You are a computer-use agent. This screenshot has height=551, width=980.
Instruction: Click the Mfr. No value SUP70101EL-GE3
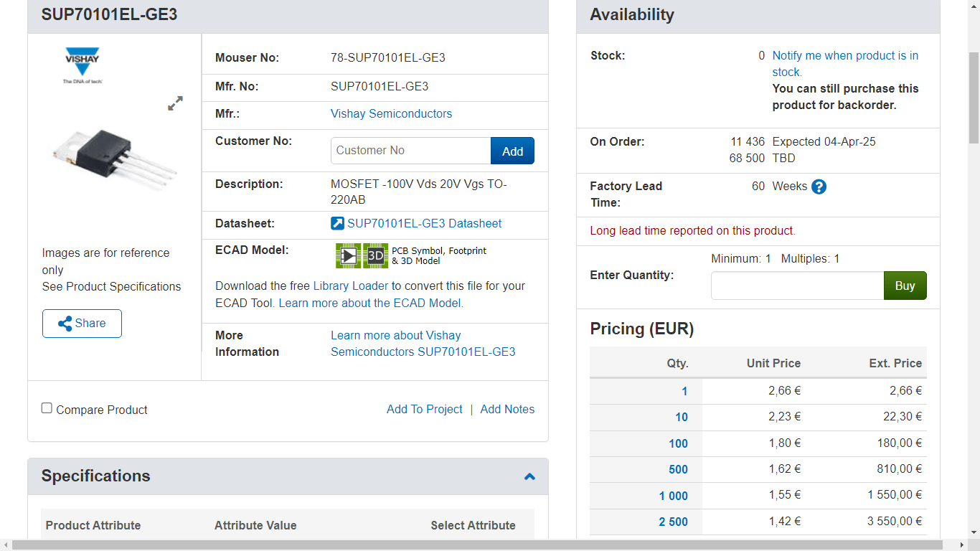(379, 86)
